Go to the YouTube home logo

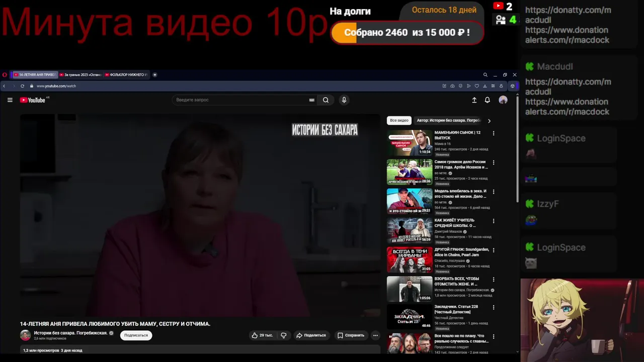pos(33,100)
